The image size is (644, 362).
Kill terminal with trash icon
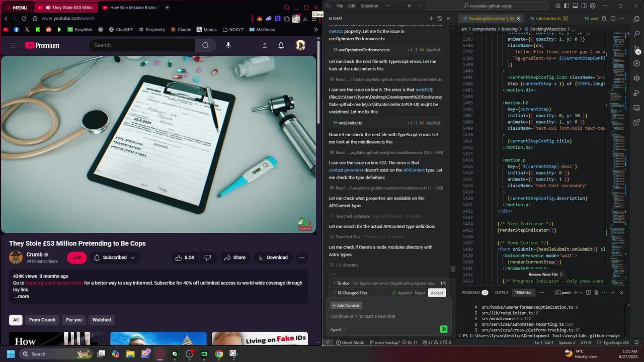click(596, 293)
